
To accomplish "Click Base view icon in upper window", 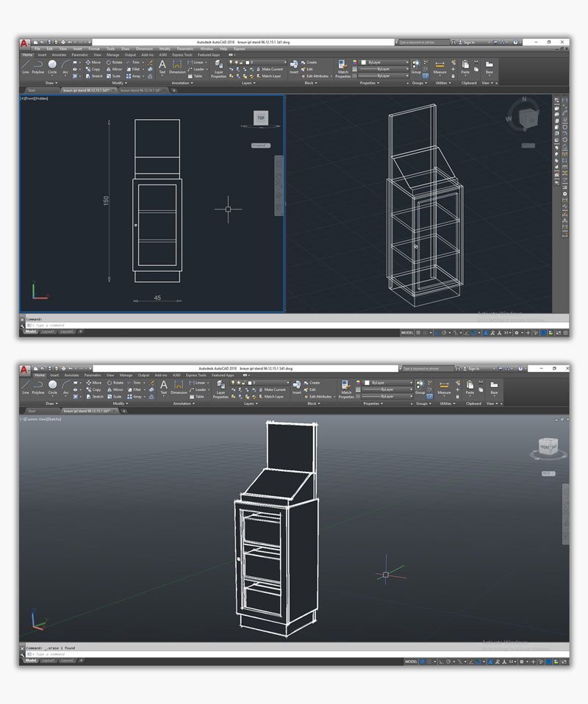I will click(x=490, y=67).
